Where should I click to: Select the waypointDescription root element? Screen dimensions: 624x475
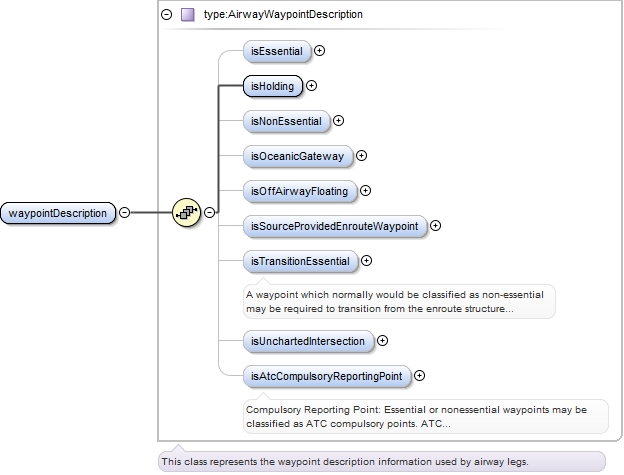57,212
